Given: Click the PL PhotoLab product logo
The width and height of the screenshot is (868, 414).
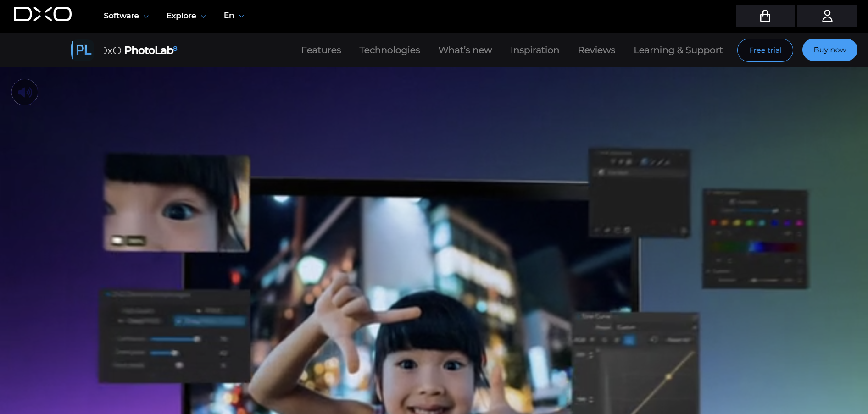Looking at the screenshot, I should pos(82,50).
